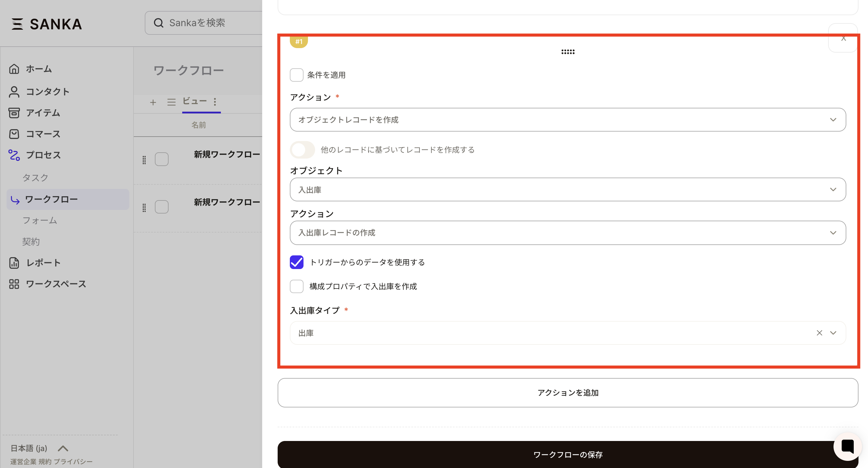Select フォーム in the sidebar
Viewport: 868px width, 468px height.
coord(40,220)
